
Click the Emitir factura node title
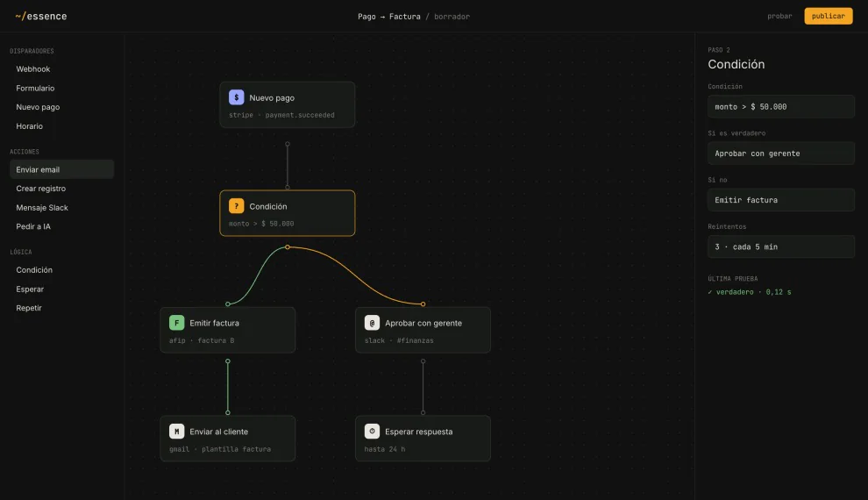[214, 323]
